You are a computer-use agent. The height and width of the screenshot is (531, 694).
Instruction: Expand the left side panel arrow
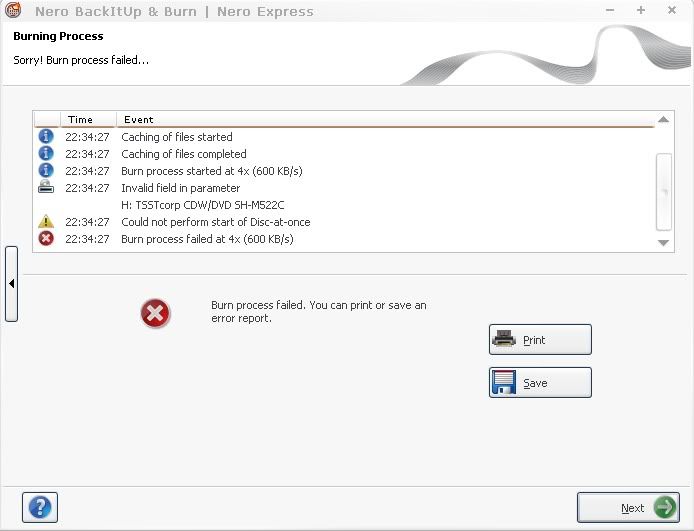pos(12,284)
